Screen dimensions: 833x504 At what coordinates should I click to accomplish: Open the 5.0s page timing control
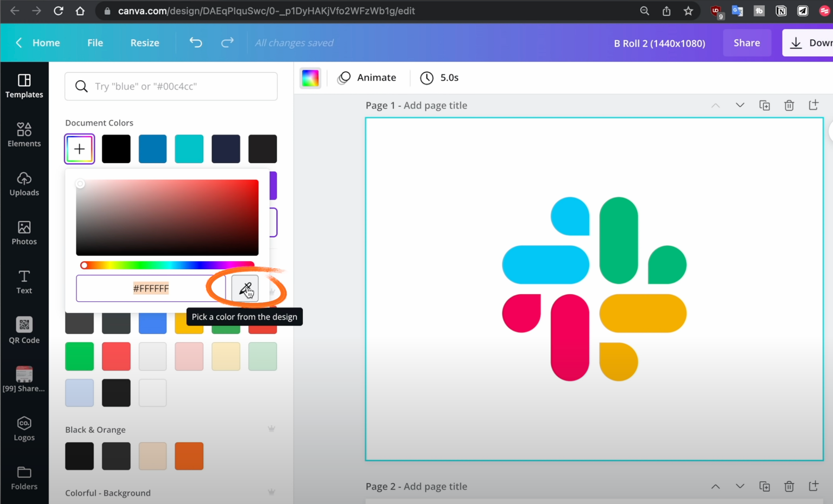[x=439, y=78]
